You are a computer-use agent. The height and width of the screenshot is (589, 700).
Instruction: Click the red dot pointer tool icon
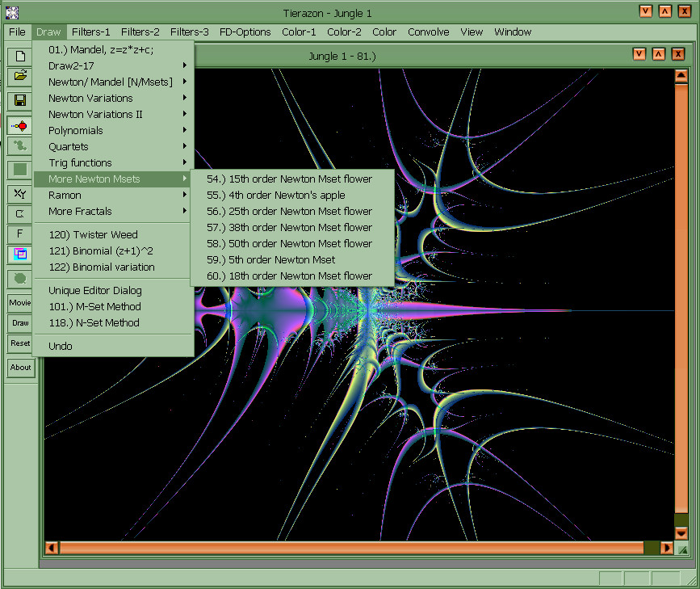pos(20,126)
